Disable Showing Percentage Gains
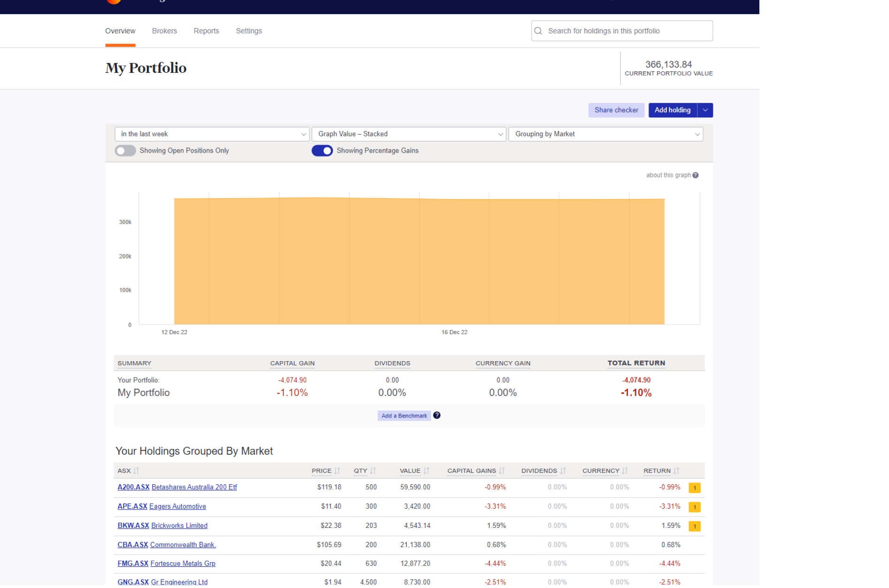Image resolution: width=889 pixels, height=588 pixels. pos(322,150)
